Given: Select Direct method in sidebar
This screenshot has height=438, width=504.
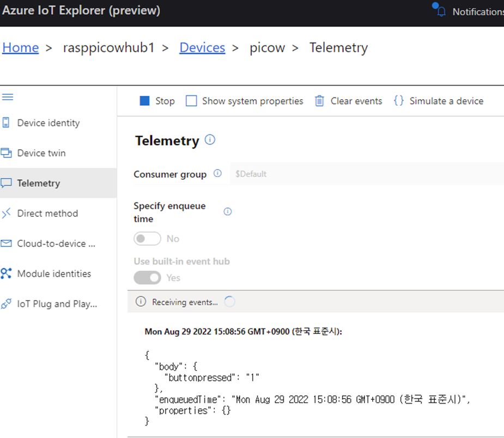Looking at the screenshot, I should pyautogui.click(x=47, y=214).
